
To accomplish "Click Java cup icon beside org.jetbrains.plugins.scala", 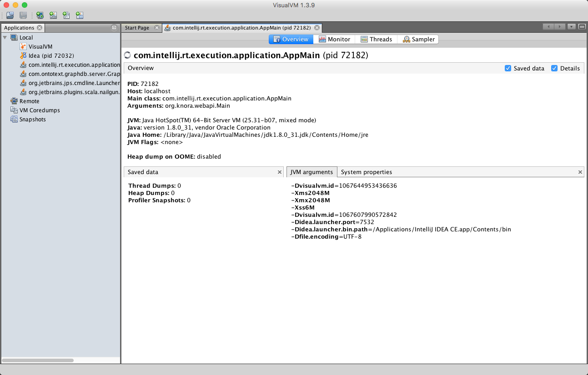I will (23, 92).
